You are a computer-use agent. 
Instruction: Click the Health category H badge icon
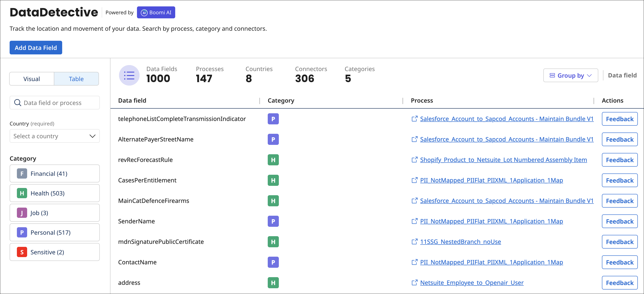click(x=22, y=193)
